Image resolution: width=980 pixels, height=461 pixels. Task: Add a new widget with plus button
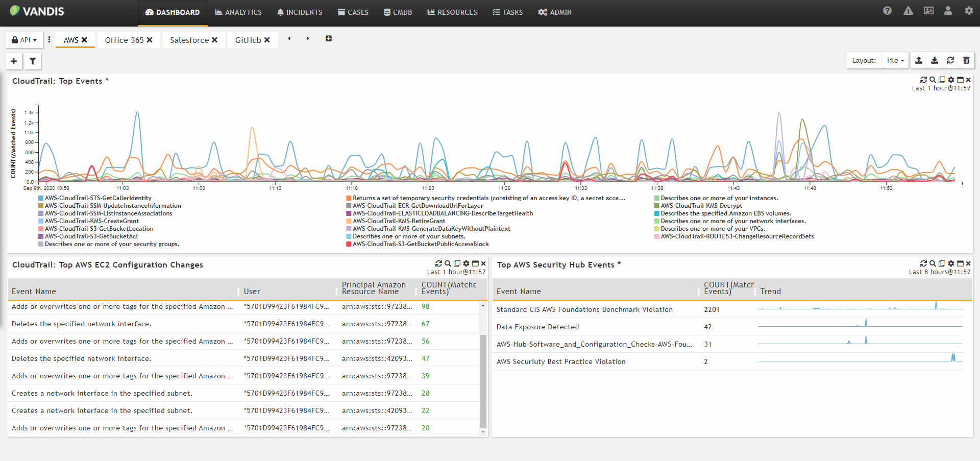click(14, 61)
